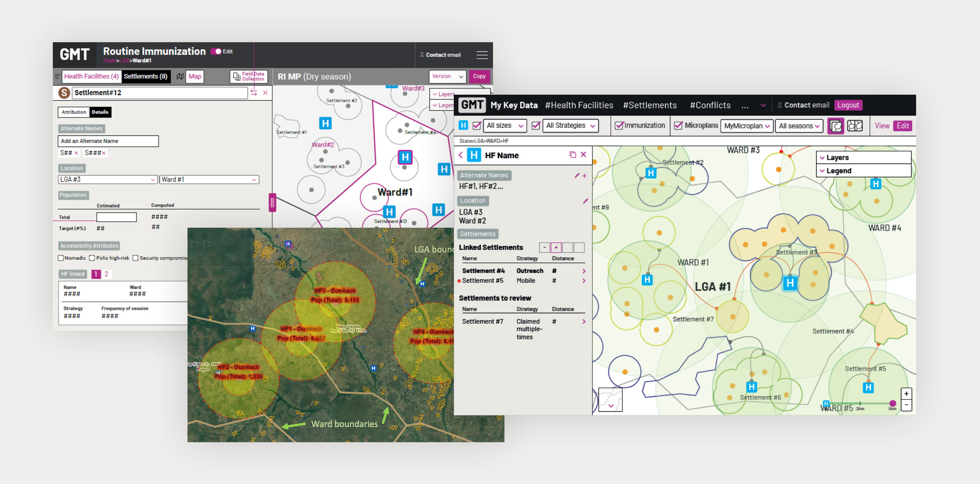Screen dimensions: 980x484
Task: Switch to the Health Facilities (4) tab
Action: tap(91, 76)
